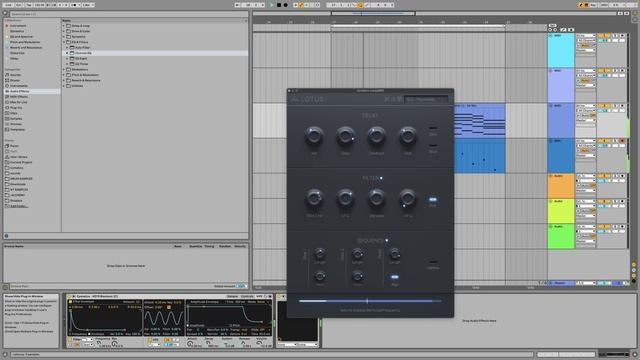Switch to the Sample tab in device
This screenshot has width=640, height=360.
coord(232,296)
